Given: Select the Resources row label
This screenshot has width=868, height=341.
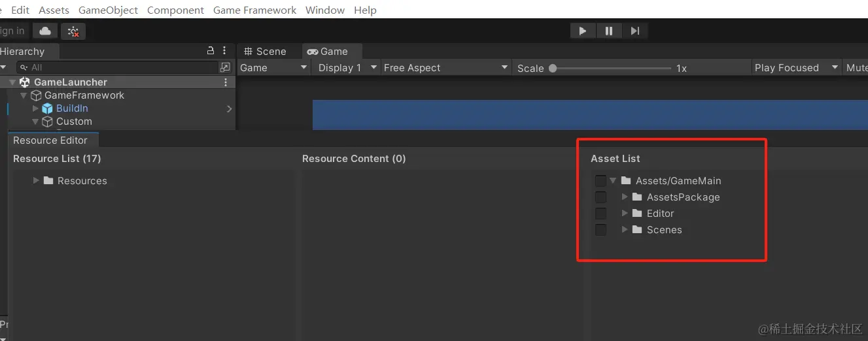Looking at the screenshot, I should pos(82,180).
